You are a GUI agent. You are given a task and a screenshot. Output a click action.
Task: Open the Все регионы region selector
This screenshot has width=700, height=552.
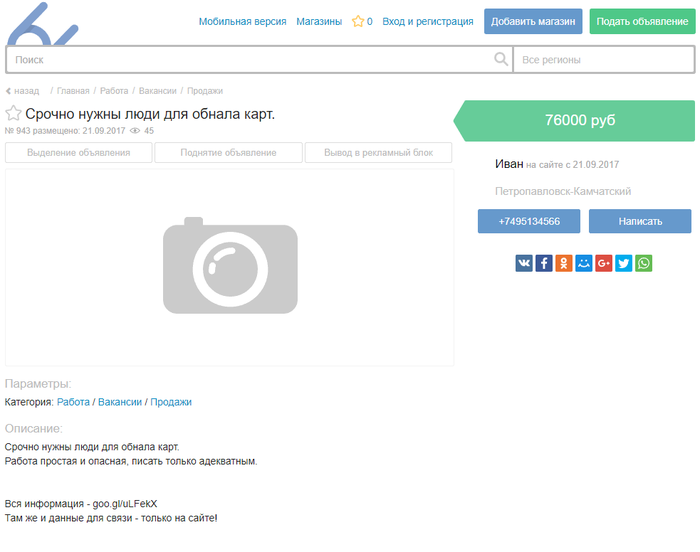pyautogui.click(x=603, y=60)
